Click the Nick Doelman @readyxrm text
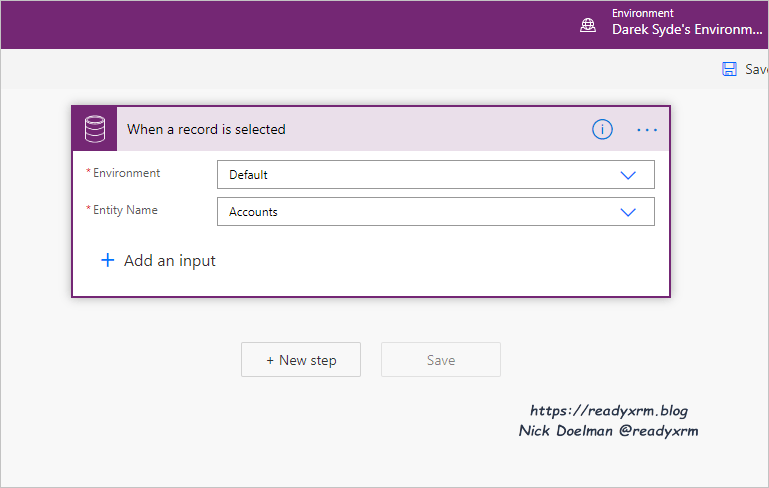 (x=608, y=431)
